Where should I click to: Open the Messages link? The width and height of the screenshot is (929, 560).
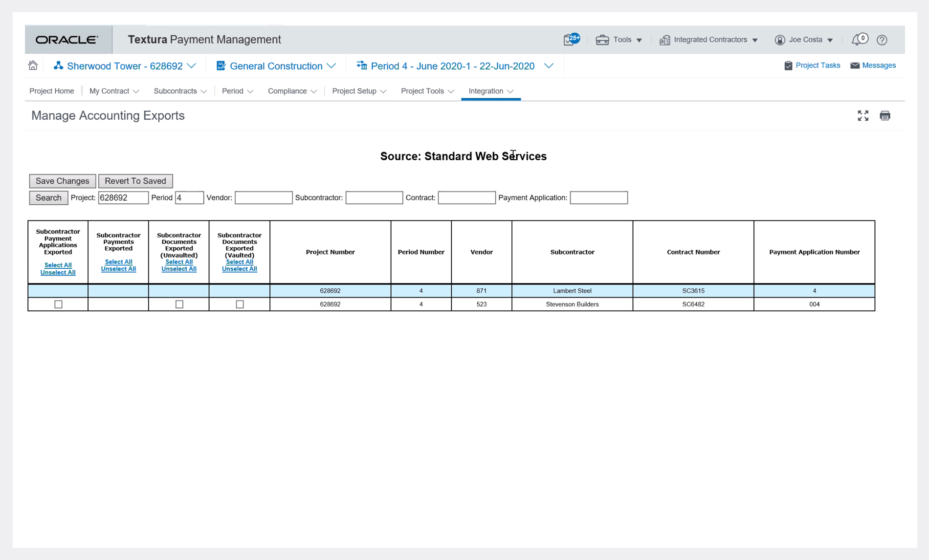pyautogui.click(x=879, y=65)
